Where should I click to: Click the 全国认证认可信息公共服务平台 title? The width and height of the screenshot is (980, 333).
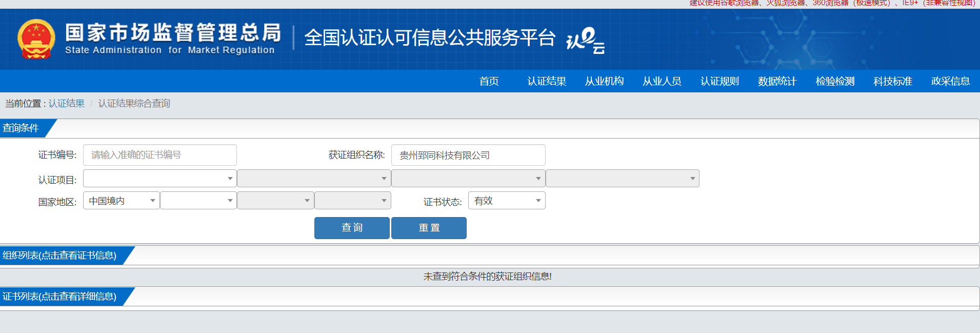pyautogui.click(x=430, y=38)
